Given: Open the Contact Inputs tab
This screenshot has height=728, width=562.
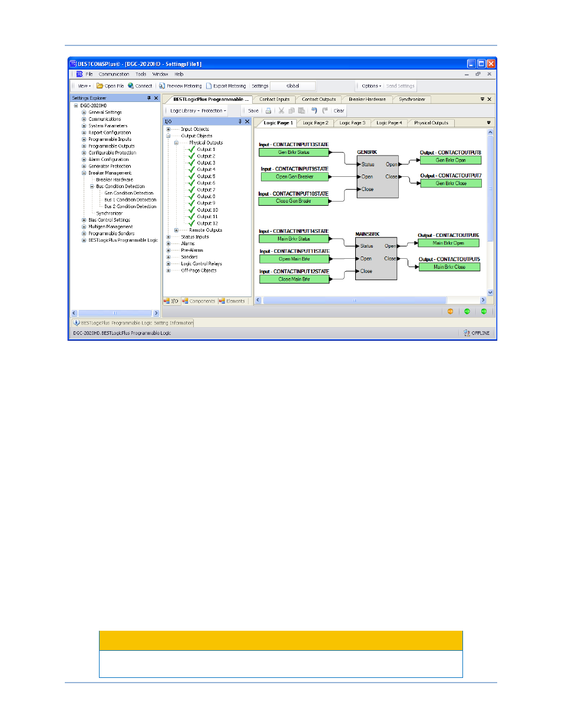Looking at the screenshot, I should coord(275,100).
